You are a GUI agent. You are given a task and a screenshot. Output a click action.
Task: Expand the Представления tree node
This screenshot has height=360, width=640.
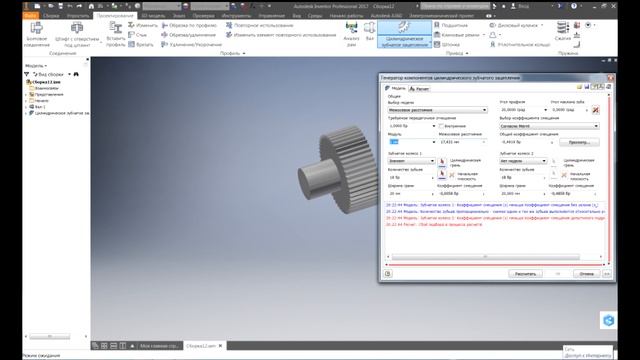[26, 95]
